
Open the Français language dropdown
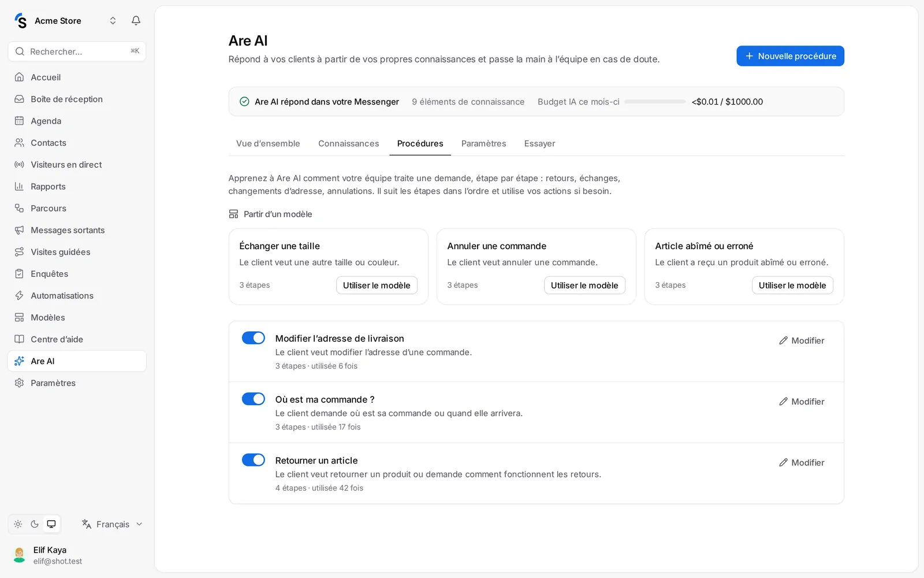pyautogui.click(x=112, y=524)
